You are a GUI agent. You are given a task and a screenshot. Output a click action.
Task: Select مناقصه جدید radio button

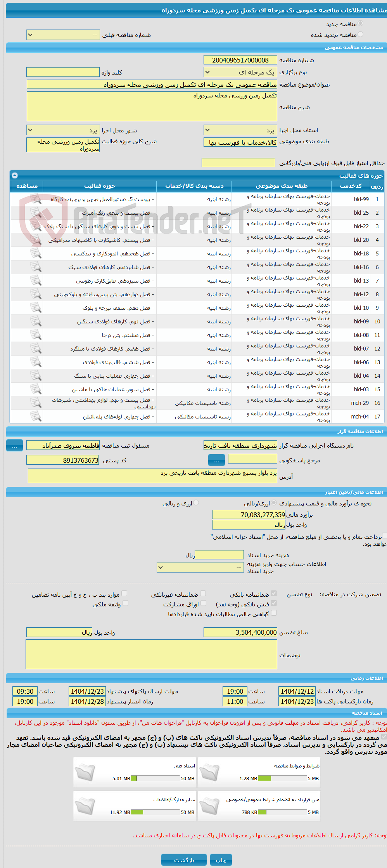(x=361, y=24)
